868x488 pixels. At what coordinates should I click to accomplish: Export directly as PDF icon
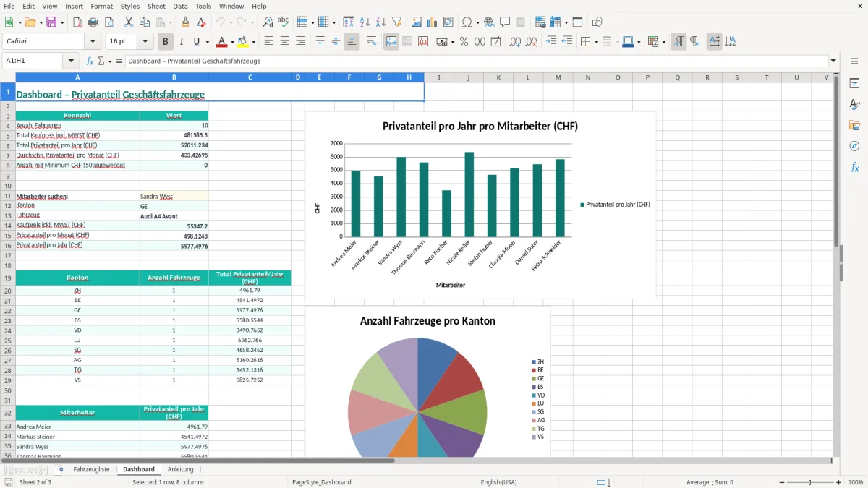(77, 22)
